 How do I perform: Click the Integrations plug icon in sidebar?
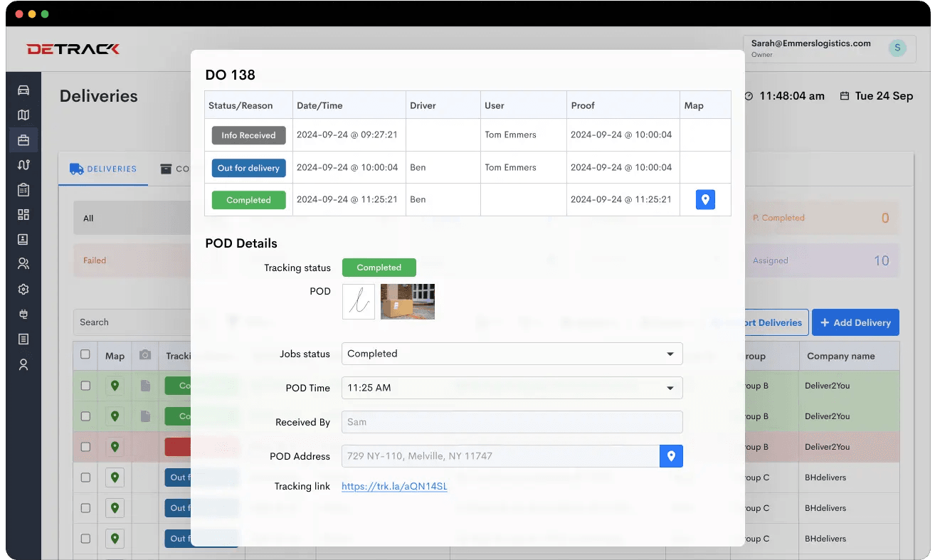[23, 314]
